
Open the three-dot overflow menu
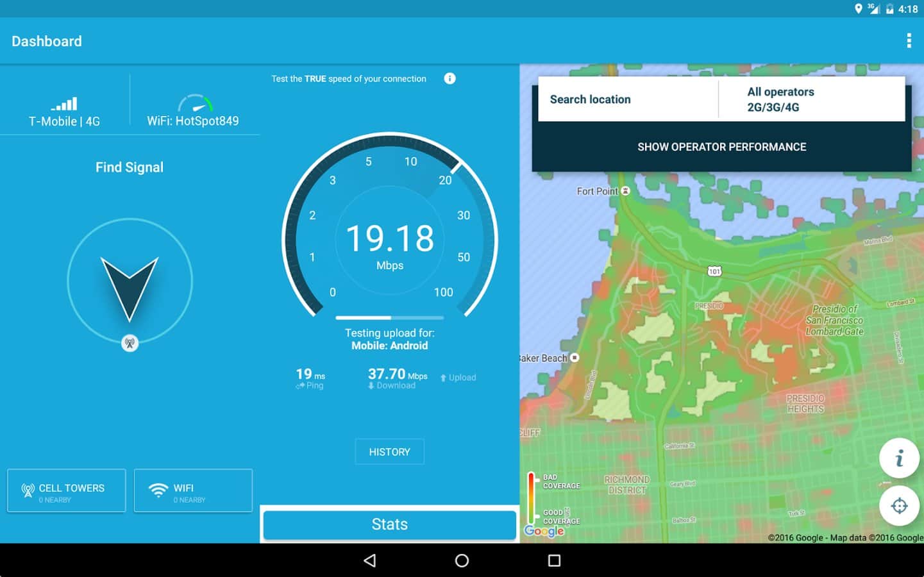pyautogui.click(x=909, y=41)
